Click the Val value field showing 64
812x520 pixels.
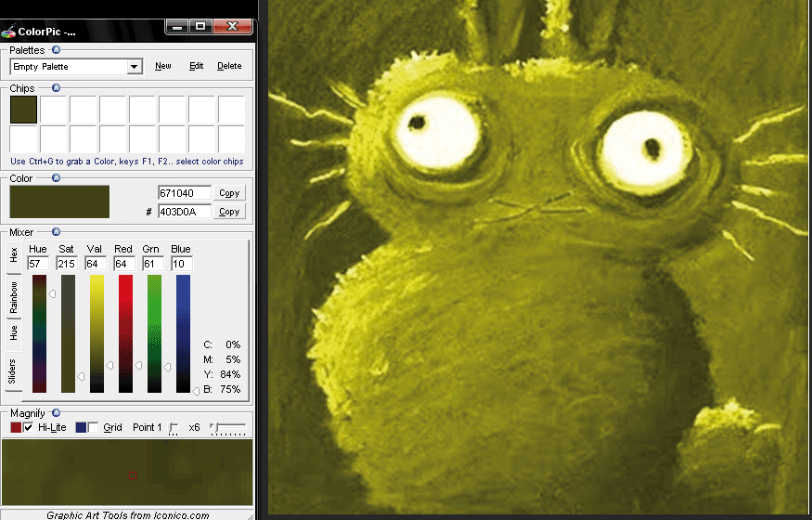point(96,264)
